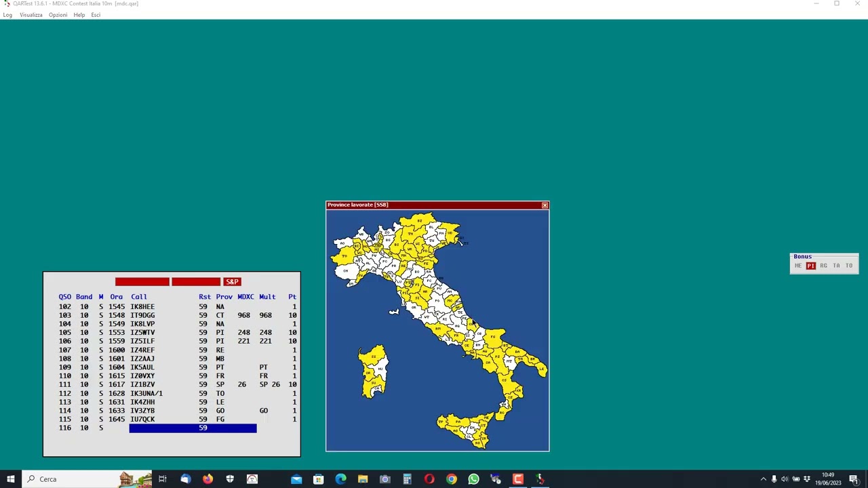
Task: Select callsign IV3ZYB in the log
Action: [142, 411]
